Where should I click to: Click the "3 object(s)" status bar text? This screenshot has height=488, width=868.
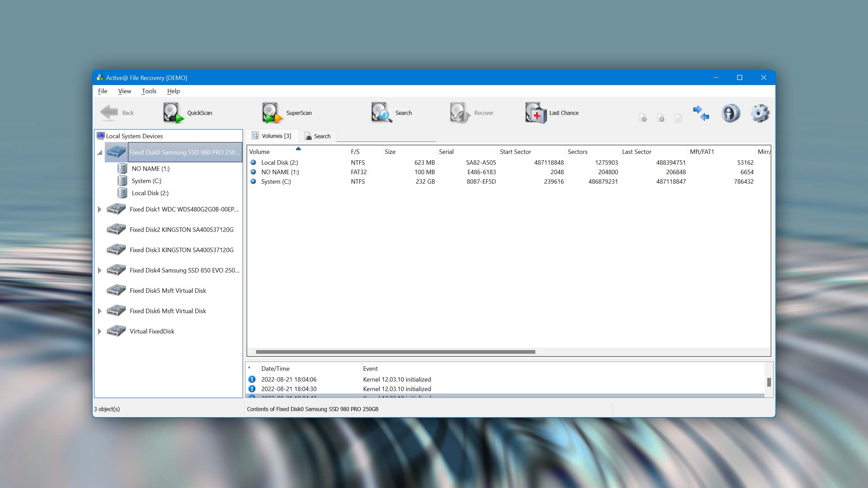107,409
